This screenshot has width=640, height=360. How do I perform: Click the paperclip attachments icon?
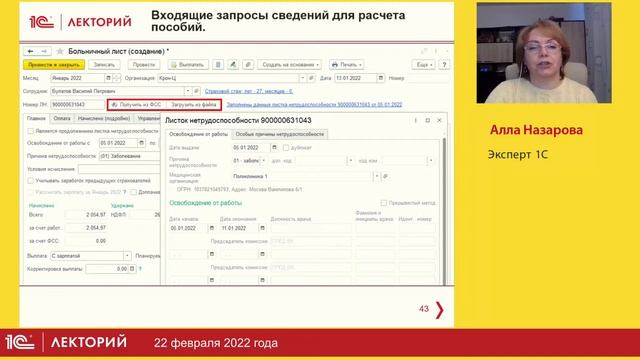pyautogui.click(x=248, y=64)
